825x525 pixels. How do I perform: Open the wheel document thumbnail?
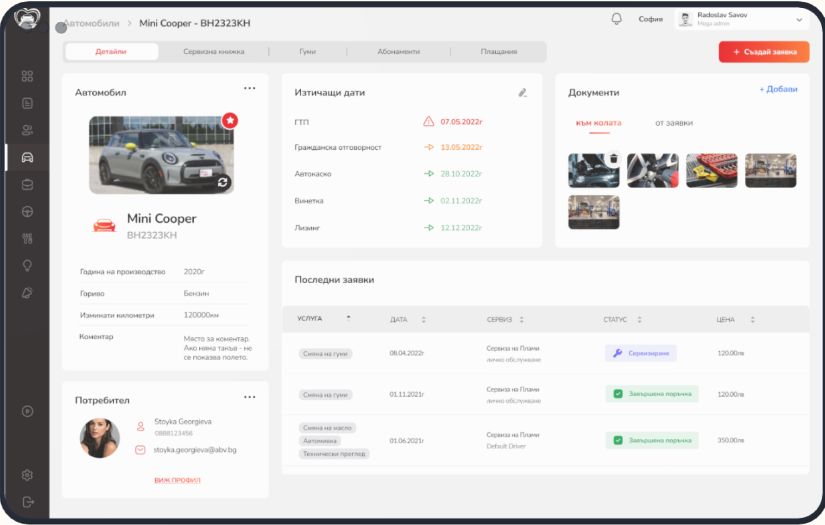click(652, 170)
